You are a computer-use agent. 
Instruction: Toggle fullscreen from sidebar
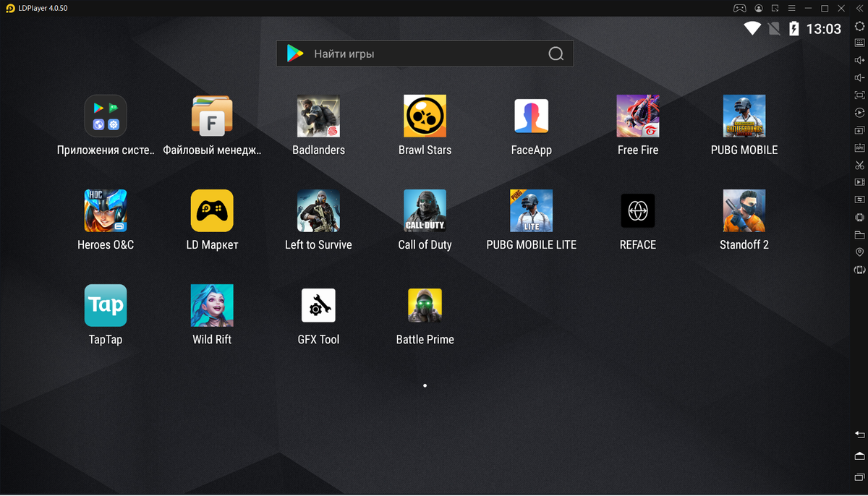(859, 95)
